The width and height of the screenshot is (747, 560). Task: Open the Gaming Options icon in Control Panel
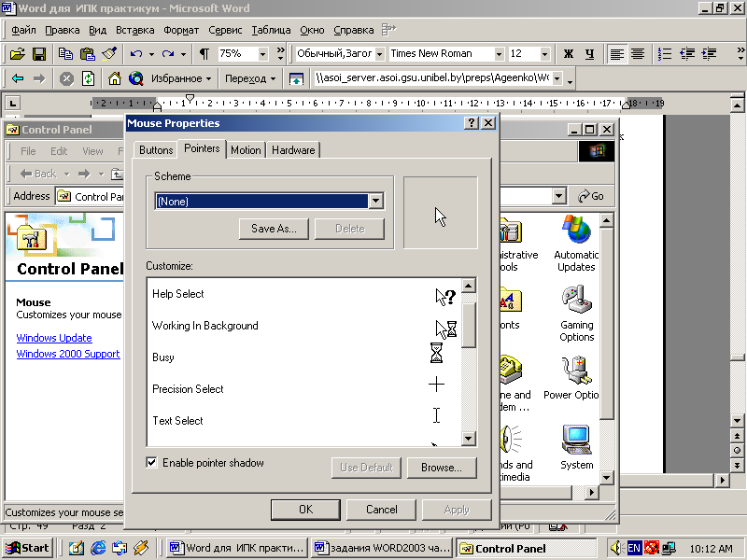[576, 314]
